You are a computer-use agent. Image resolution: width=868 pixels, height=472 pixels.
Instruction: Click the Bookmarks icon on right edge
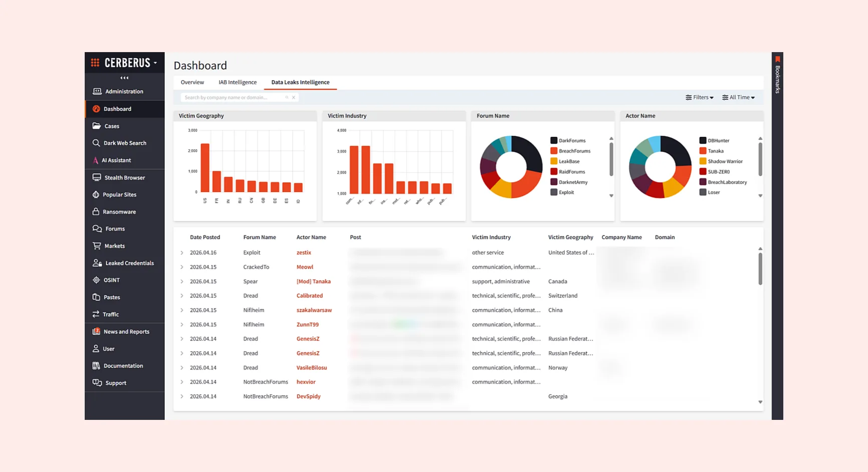coord(777,60)
